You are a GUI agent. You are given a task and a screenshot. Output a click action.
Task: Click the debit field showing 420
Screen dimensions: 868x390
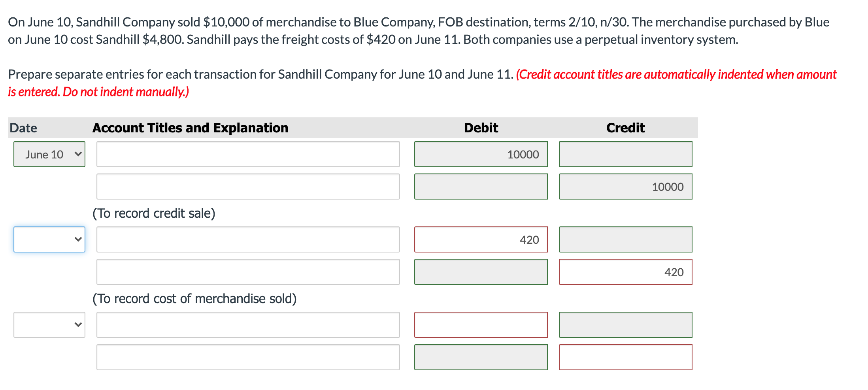click(x=481, y=239)
